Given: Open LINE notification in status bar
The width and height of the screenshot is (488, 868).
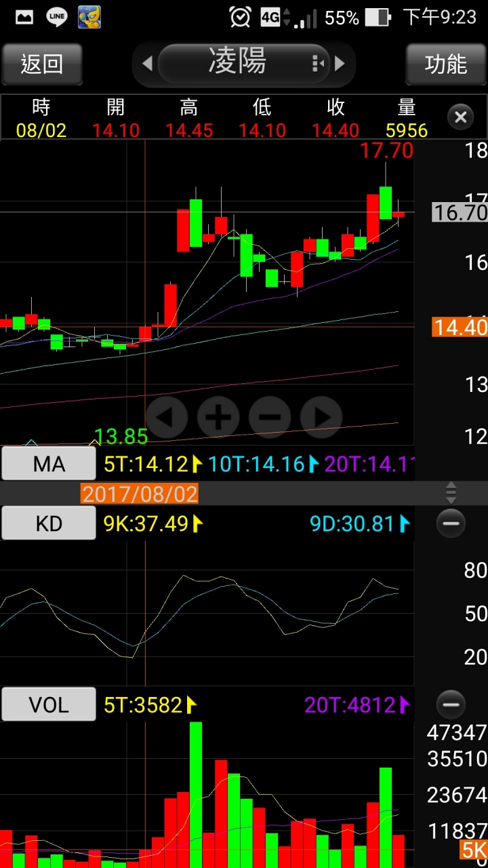Looking at the screenshot, I should tap(57, 17).
